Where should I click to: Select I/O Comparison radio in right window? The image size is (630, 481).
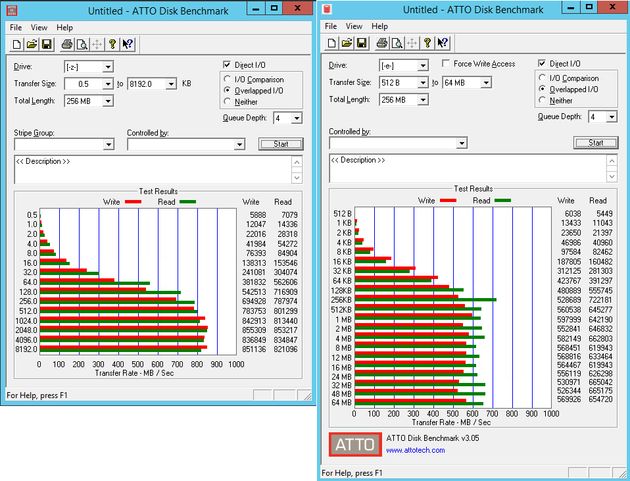[542, 78]
